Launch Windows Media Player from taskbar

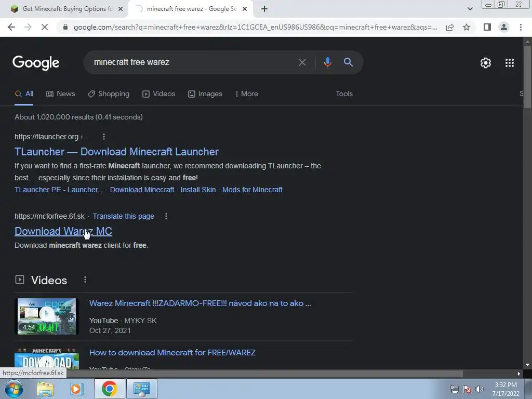[77, 389]
